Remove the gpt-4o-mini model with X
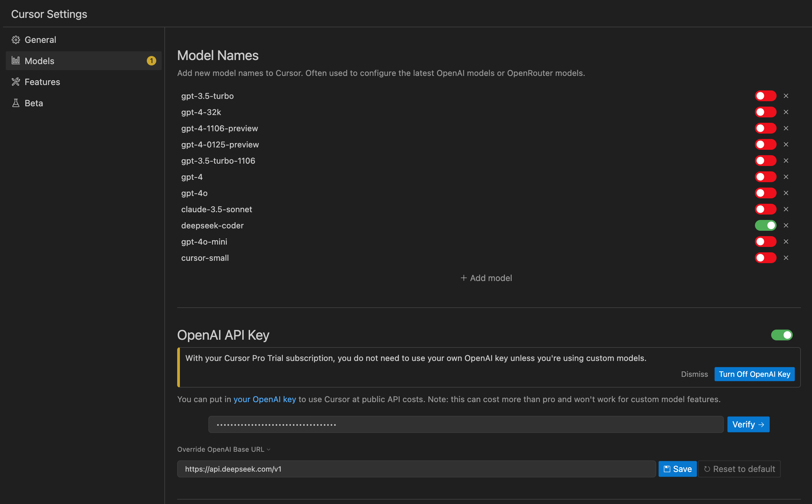This screenshot has height=504, width=812. 786,242
